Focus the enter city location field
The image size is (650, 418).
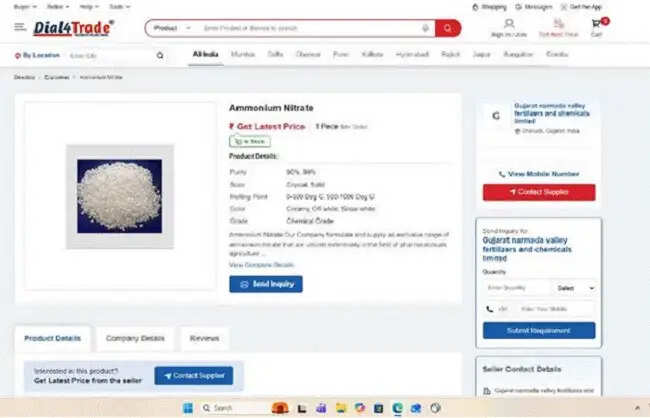tap(110, 56)
